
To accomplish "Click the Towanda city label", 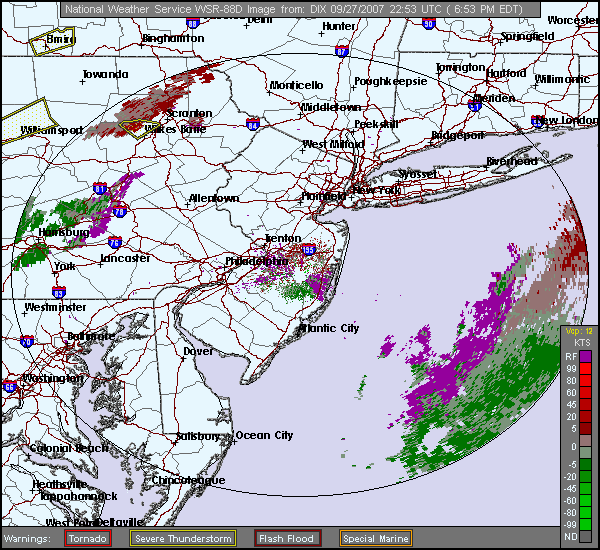I will click(106, 74).
